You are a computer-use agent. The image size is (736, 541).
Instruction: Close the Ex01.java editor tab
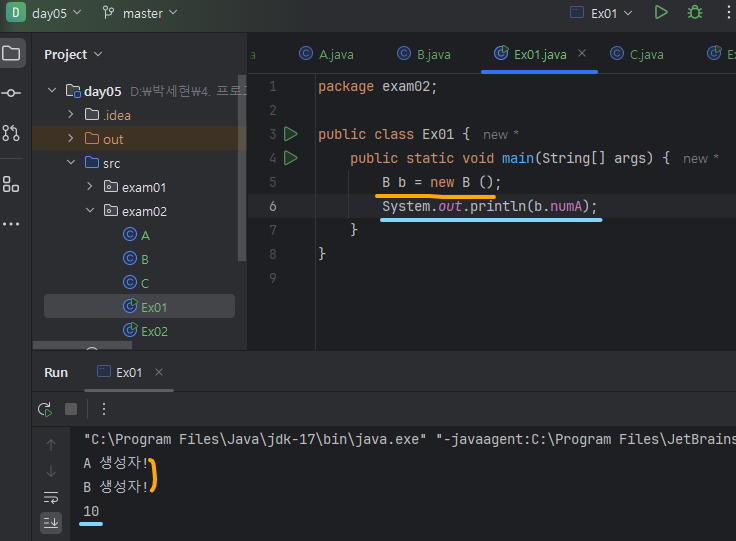pyautogui.click(x=582, y=54)
